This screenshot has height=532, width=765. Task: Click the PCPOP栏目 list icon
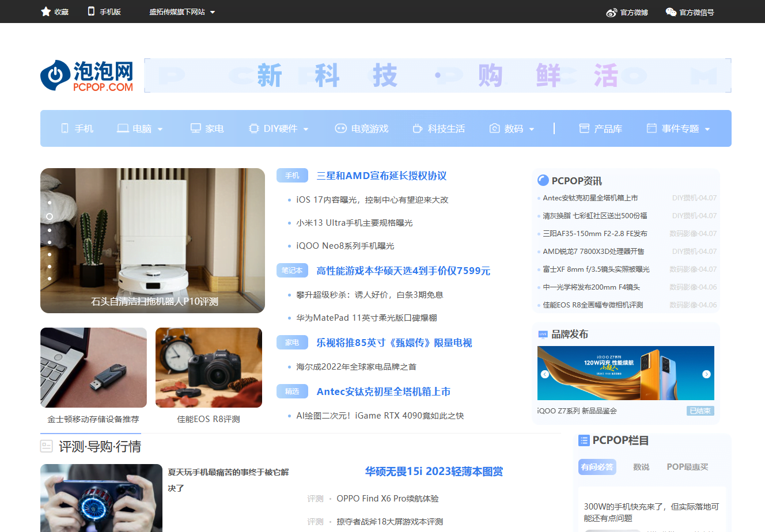(x=584, y=440)
